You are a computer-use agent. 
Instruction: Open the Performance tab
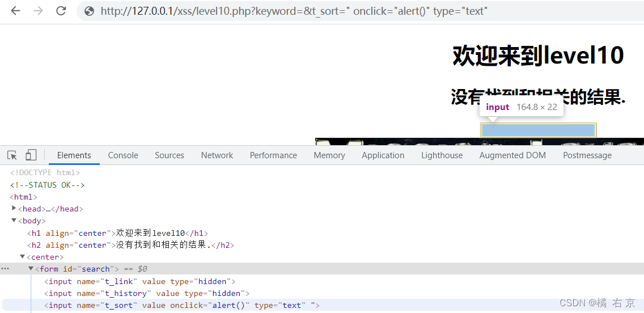pos(273,155)
